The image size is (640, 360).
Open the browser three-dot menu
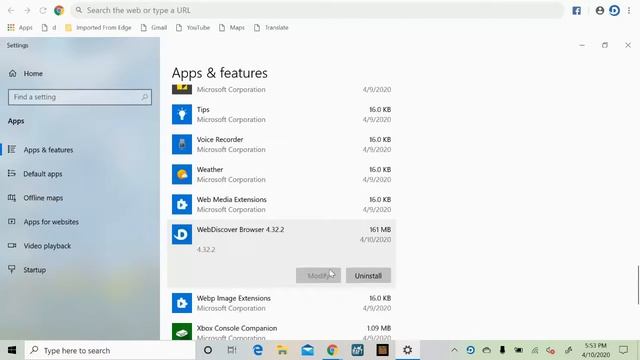tap(629, 11)
